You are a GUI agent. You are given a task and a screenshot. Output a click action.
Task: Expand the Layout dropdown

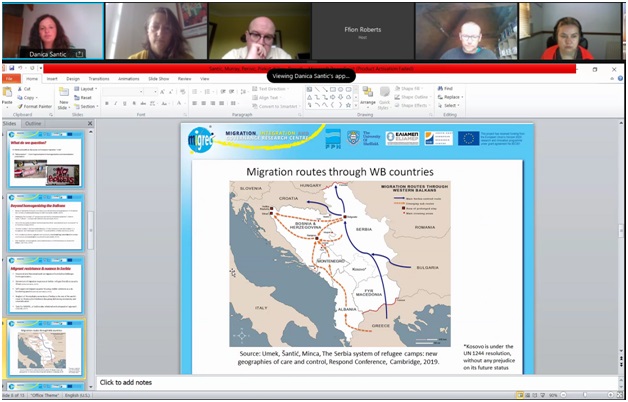87,88
